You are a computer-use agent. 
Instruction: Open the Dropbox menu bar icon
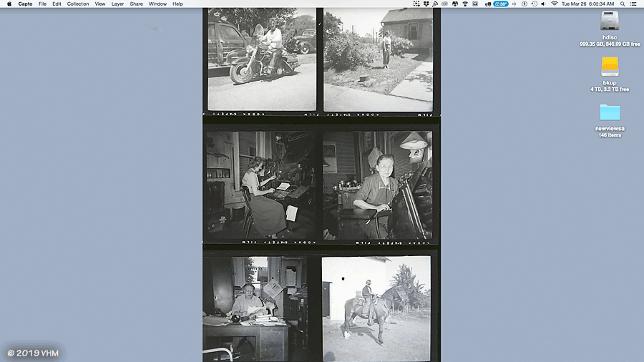(426, 4)
